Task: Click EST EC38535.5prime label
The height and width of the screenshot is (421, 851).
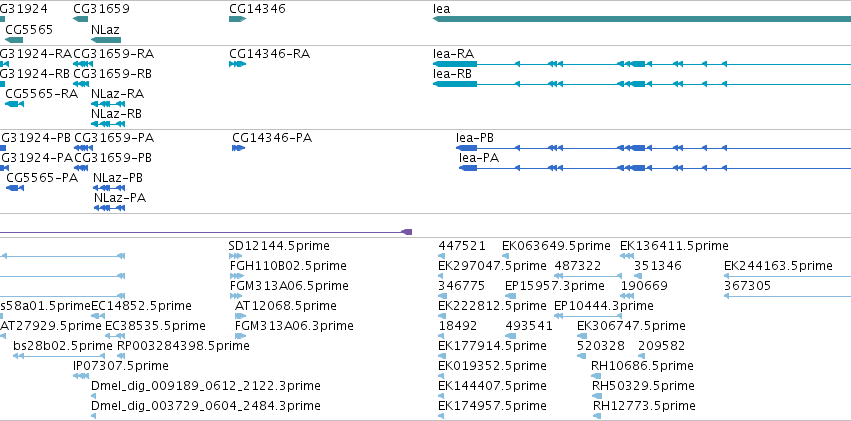Action: click(x=155, y=326)
